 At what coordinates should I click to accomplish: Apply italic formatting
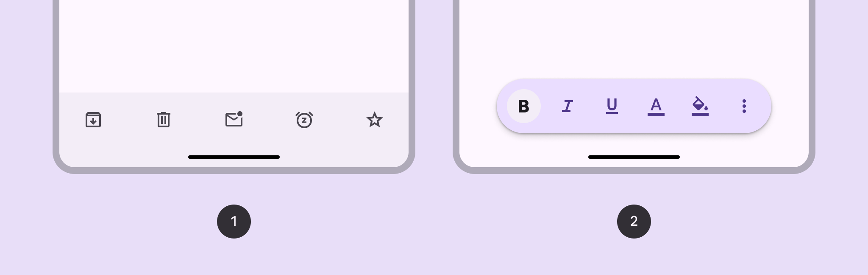568,106
